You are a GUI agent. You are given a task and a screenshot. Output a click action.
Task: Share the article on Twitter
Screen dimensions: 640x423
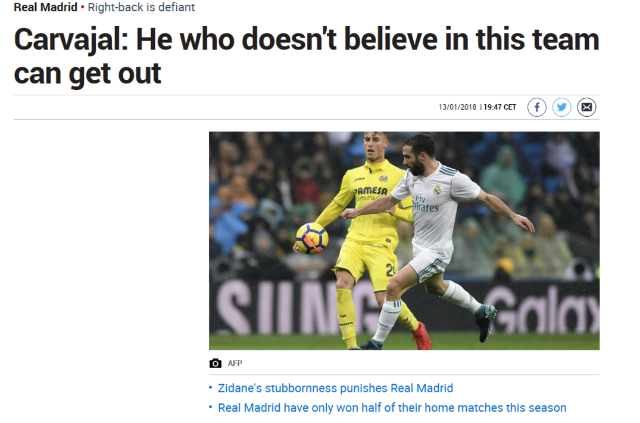click(x=562, y=107)
